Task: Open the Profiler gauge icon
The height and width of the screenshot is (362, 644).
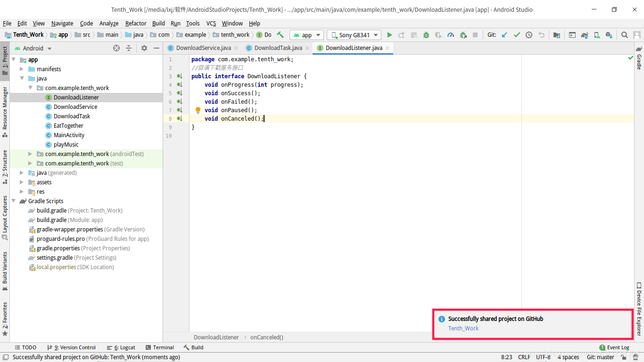Action: pyautogui.click(x=451, y=35)
